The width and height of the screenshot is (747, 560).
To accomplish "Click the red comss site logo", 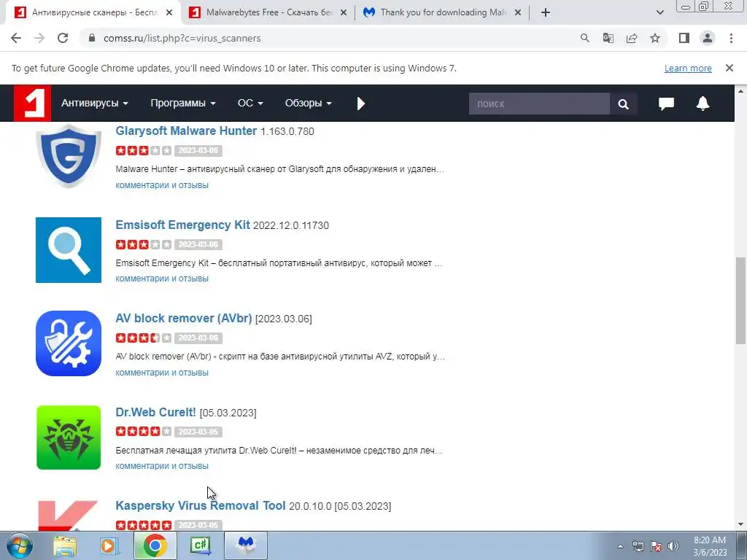I will click(32, 103).
